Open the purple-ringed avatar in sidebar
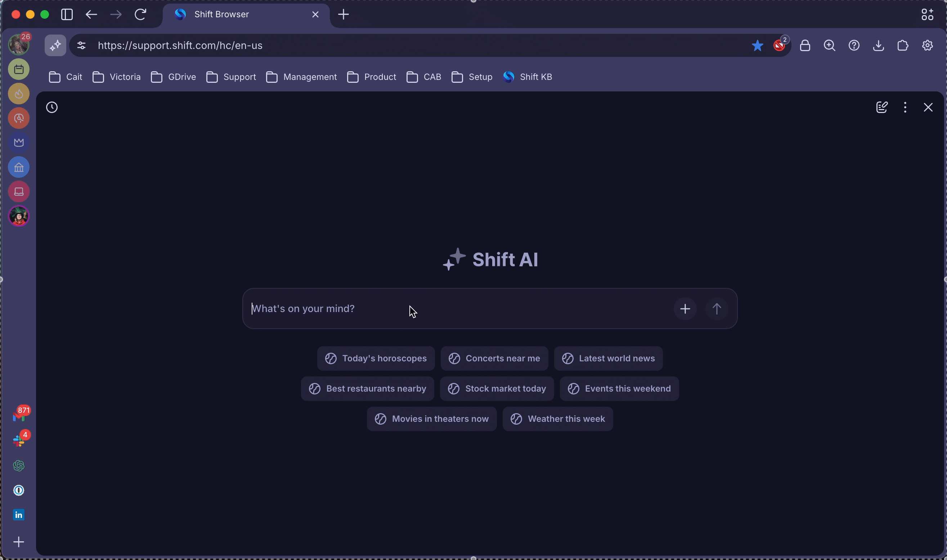947x560 pixels. coord(19,216)
